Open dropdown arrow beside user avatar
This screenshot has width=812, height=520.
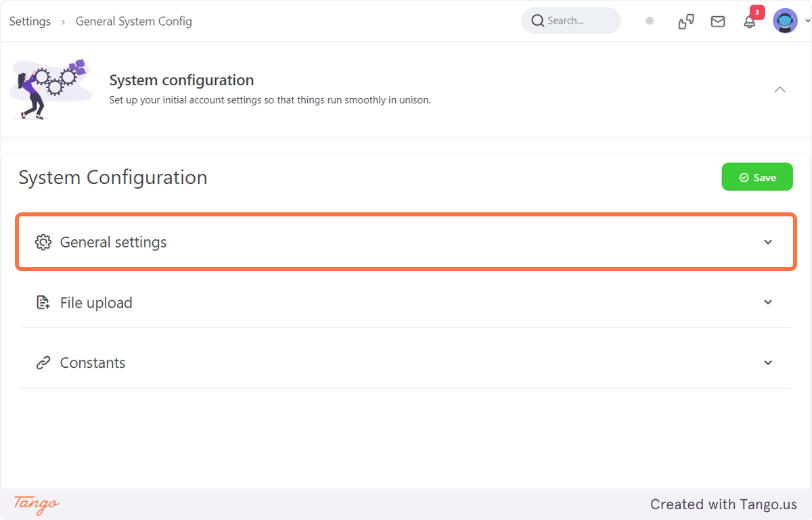808,22
